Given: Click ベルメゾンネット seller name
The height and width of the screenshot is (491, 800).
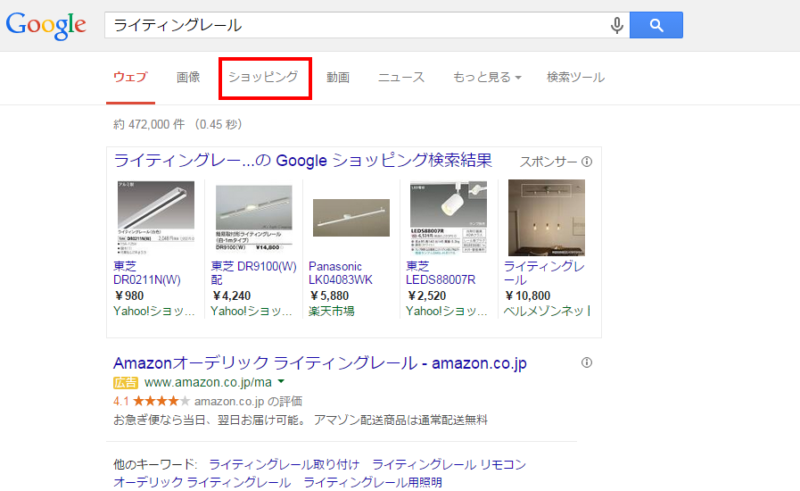Looking at the screenshot, I should click(x=547, y=311).
